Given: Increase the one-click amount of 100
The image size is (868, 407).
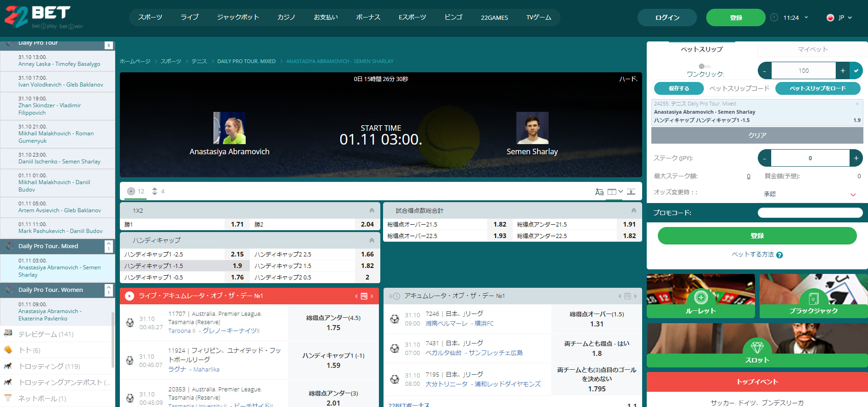Looking at the screenshot, I should (x=843, y=70).
